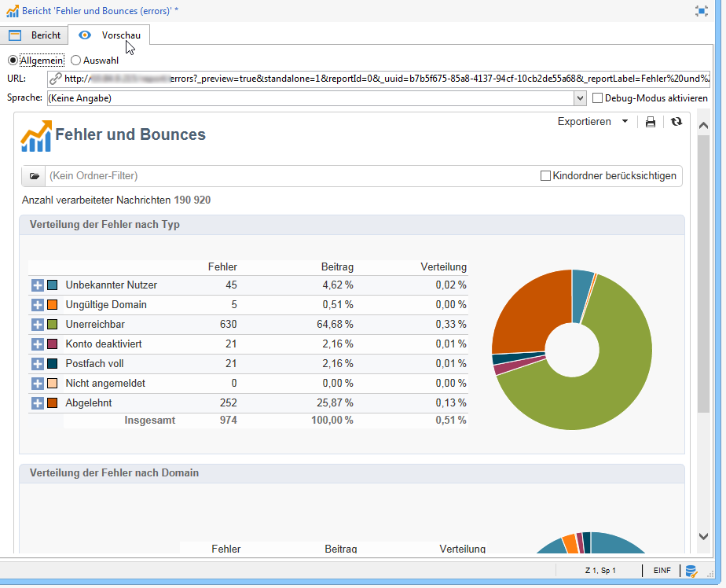The height and width of the screenshot is (588, 726).
Task: Open the Exportieren dropdown menu
Action: point(592,121)
